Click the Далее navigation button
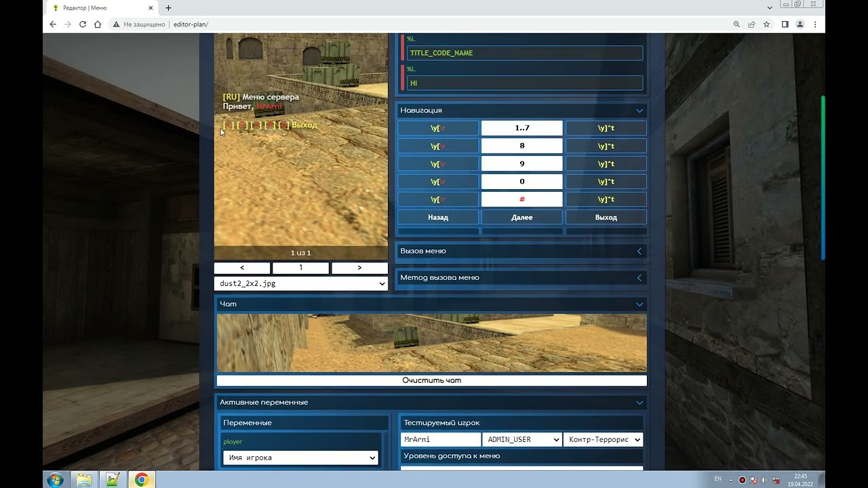Viewport: 868px width, 488px height. 521,218
